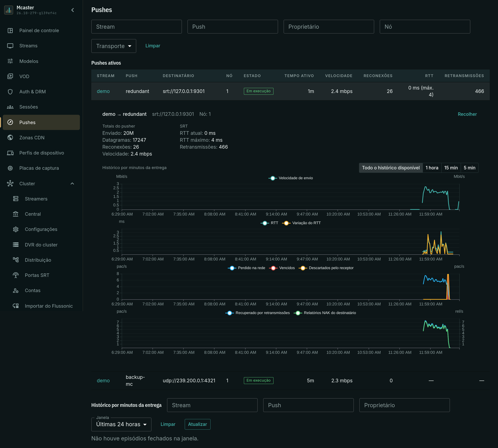The width and height of the screenshot is (498, 448).
Task: Open the Placas de captura chip icon
Action: coord(10,168)
